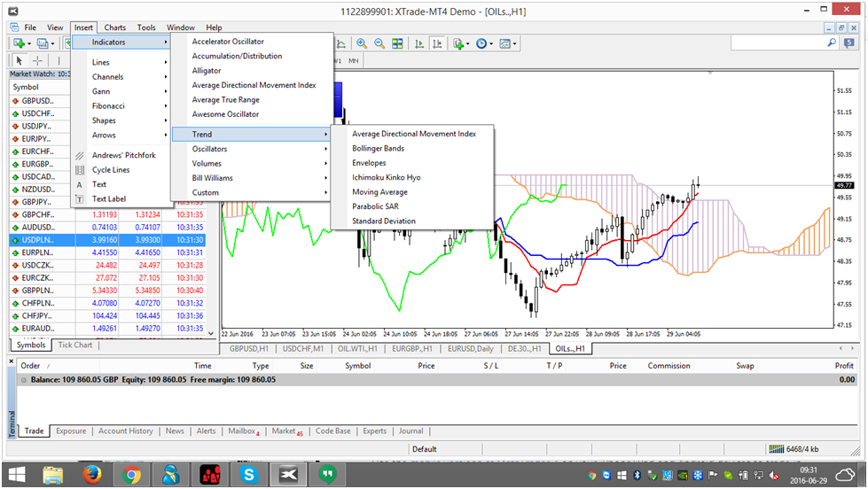Click the Andrews' Pitchfork icon in Insert menu

point(80,155)
